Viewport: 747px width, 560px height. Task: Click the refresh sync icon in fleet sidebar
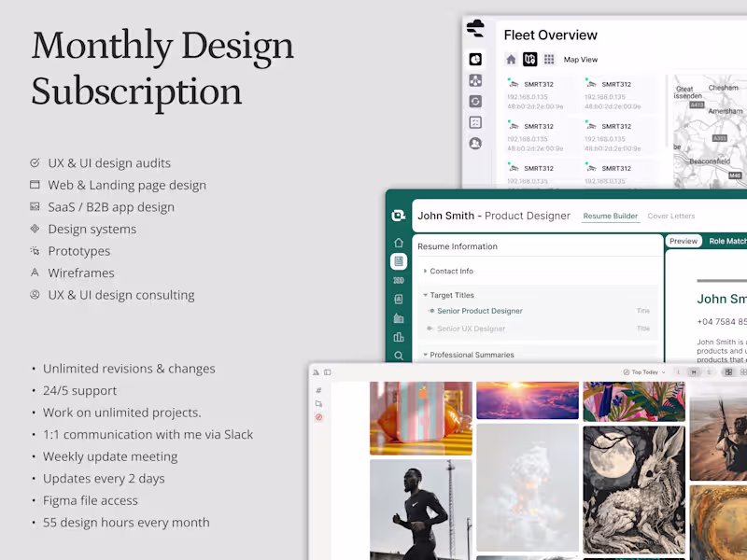click(475, 102)
